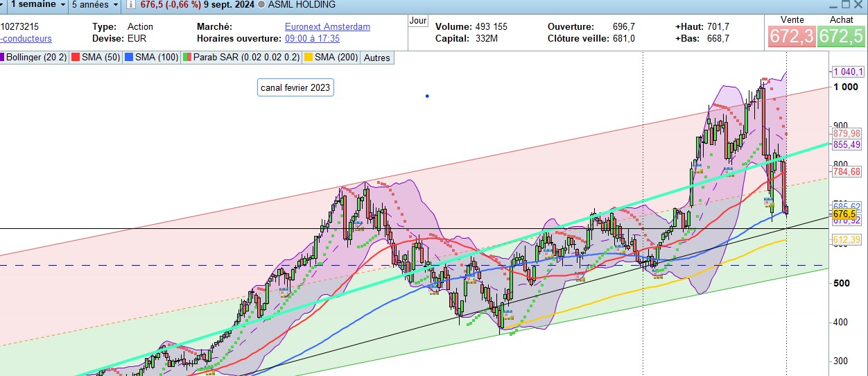
Task: Select the Bollinger (20 2) indicator tab
Action: (34, 58)
